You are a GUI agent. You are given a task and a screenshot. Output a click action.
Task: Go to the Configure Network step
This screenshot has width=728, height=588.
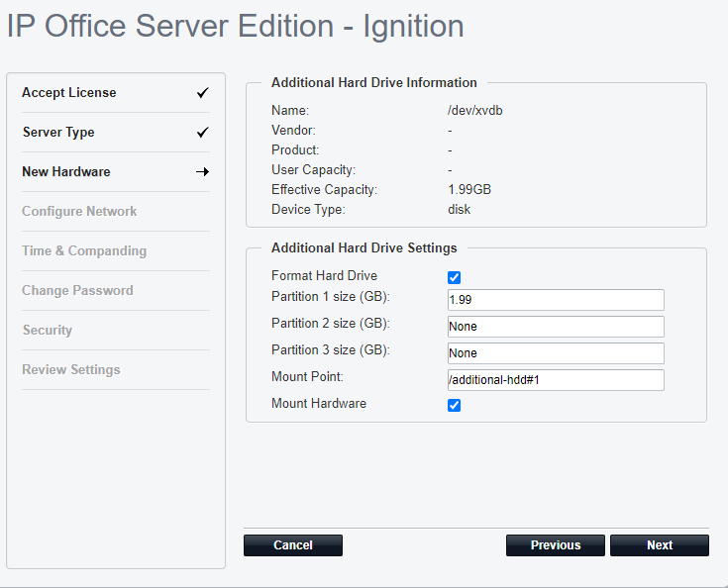click(x=79, y=211)
